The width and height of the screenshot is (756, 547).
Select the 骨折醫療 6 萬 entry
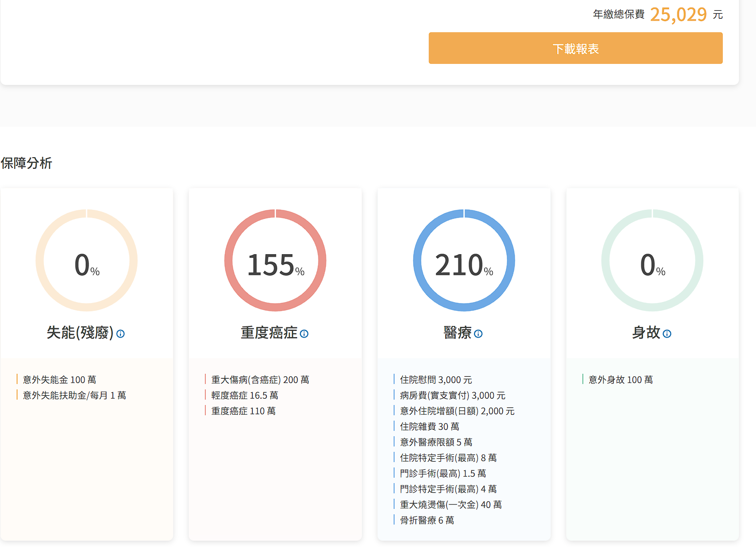pyautogui.click(x=427, y=520)
